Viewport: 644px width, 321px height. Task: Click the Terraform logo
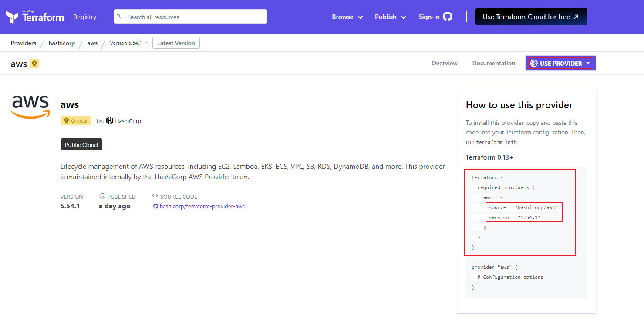34,17
